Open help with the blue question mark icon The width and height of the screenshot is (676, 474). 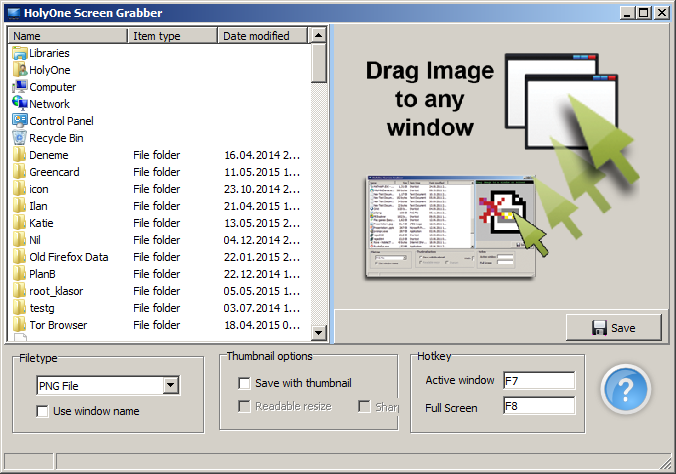click(x=625, y=389)
